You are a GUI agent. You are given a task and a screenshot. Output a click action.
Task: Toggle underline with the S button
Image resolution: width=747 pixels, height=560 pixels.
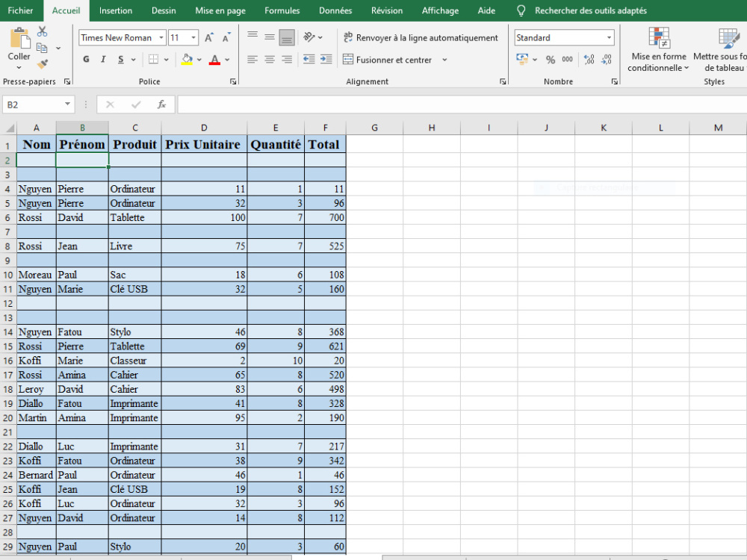click(x=120, y=60)
